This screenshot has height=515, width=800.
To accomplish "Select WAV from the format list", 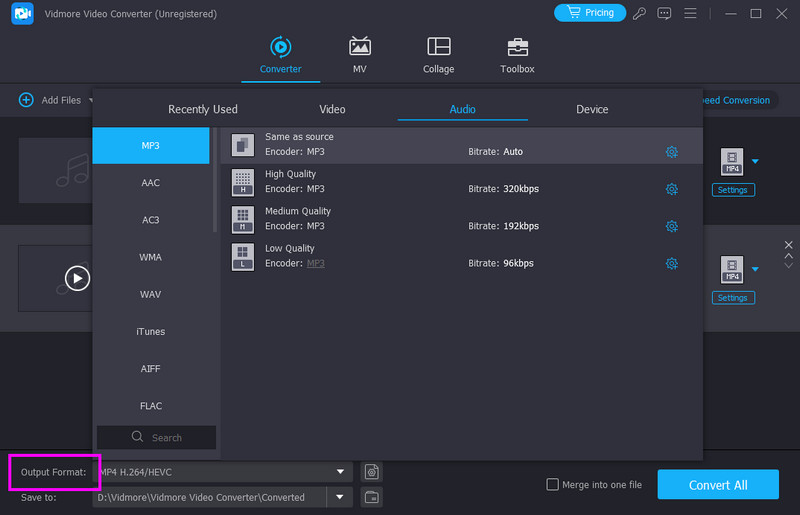I will click(x=151, y=294).
